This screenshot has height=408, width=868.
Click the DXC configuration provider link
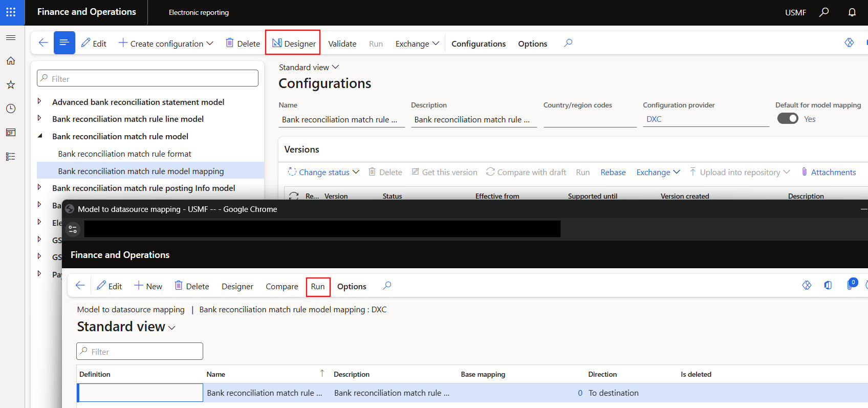tap(654, 119)
